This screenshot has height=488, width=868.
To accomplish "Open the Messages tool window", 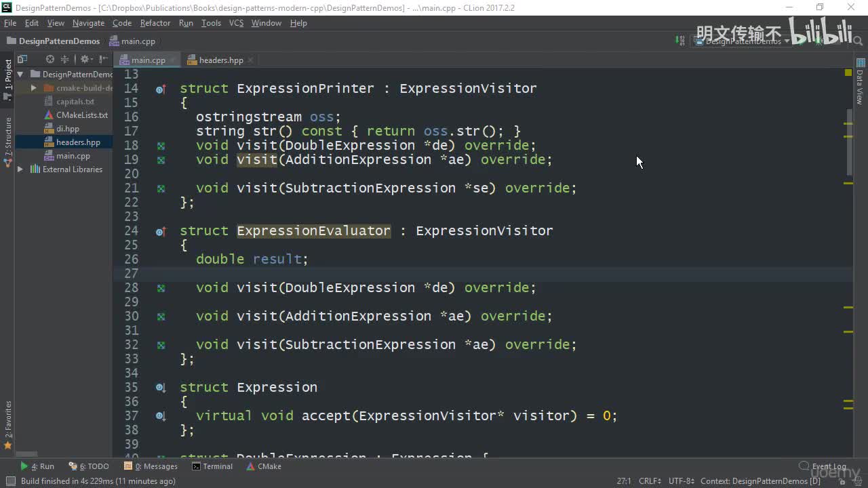I will (x=151, y=466).
